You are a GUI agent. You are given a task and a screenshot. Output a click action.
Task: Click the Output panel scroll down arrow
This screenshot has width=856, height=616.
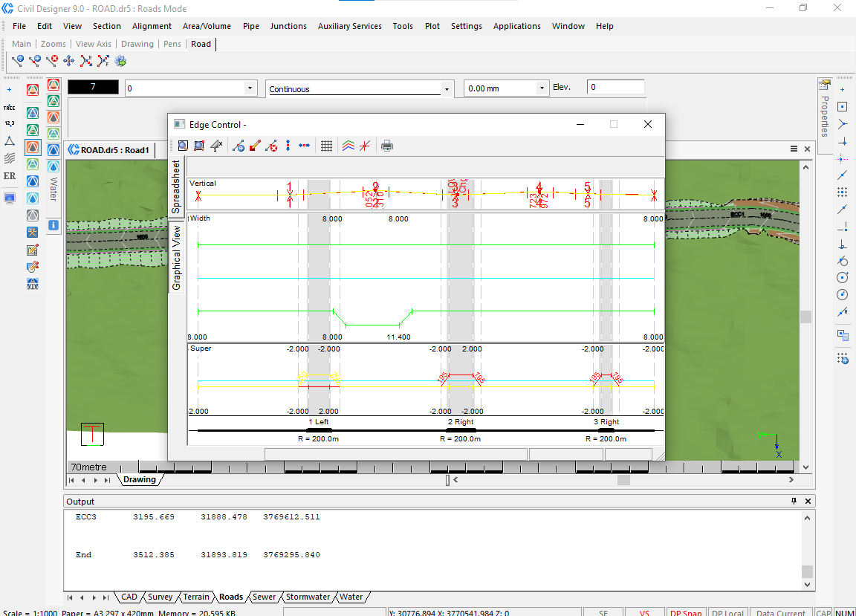pyautogui.click(x=808, y=584)
